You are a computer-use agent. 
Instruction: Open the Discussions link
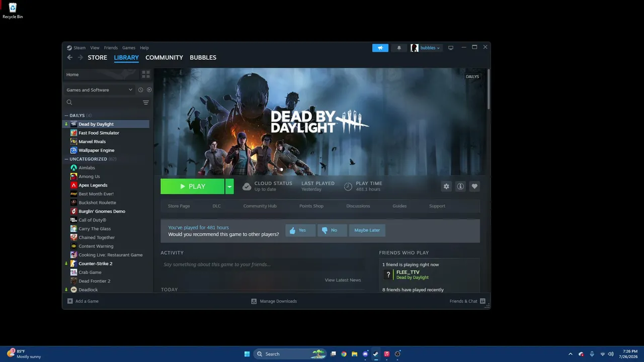click(358, 206)
